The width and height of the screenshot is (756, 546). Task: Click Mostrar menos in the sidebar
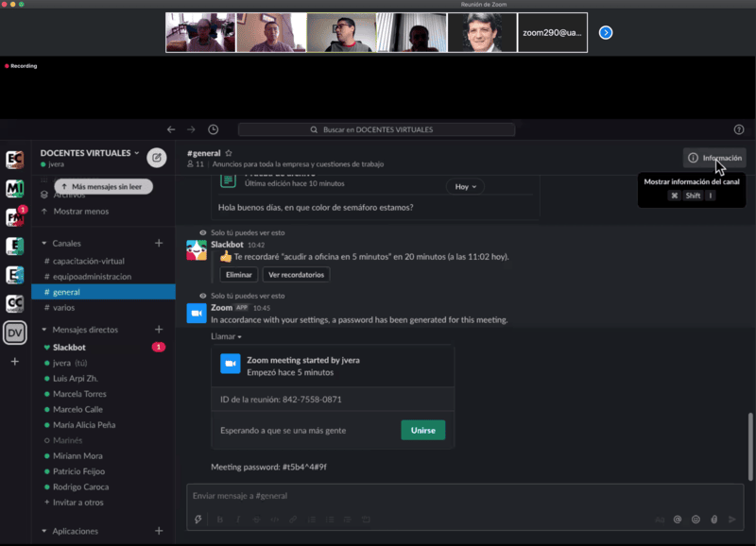coord(81,211)
